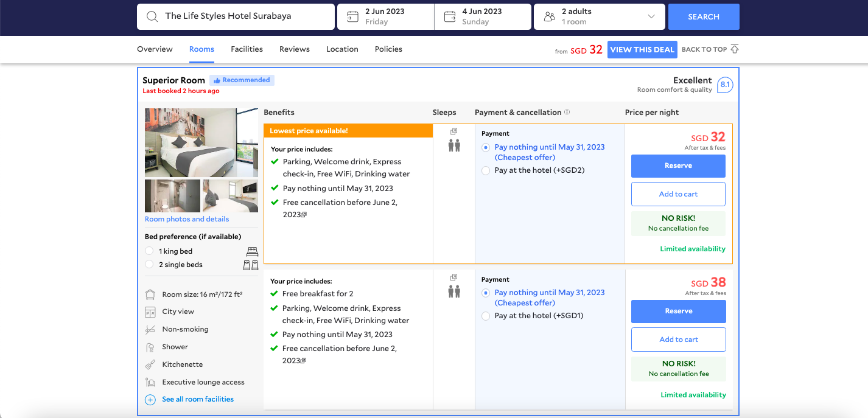
Task: Open free cancellation details icon in first offer
Action: [x=304, y=215]
